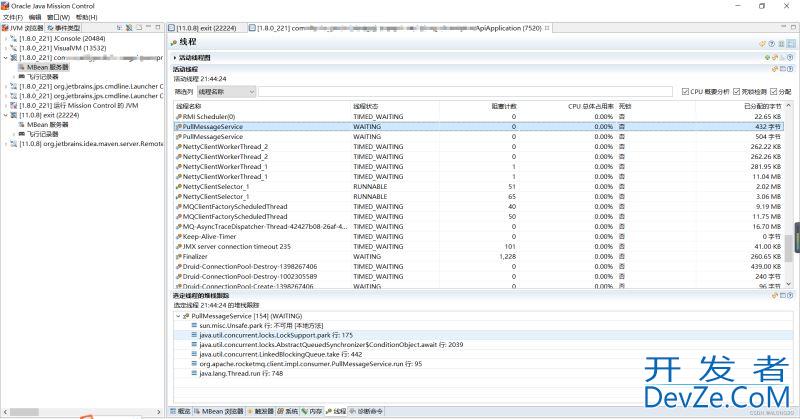The width and height of the screenshot is (800, 419).
Task: Open the [11.0.8] exit (22224) editor tab
Action: [203, 28]
